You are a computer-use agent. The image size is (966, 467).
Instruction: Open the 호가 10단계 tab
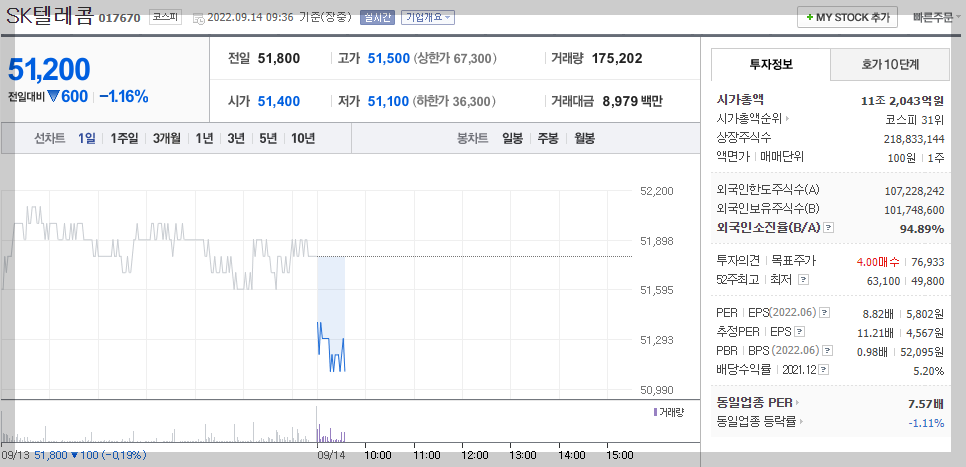click(x=890, y=64)
